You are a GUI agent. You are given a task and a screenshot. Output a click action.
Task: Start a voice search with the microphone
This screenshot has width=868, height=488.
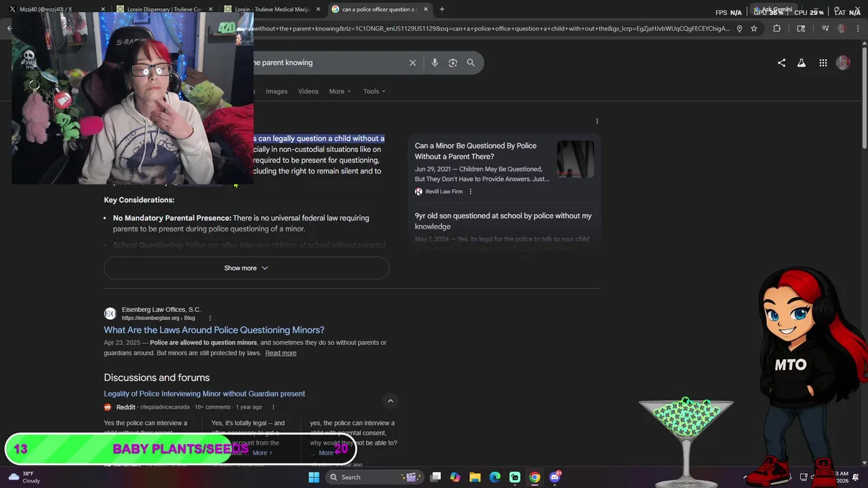click(435, 62)
